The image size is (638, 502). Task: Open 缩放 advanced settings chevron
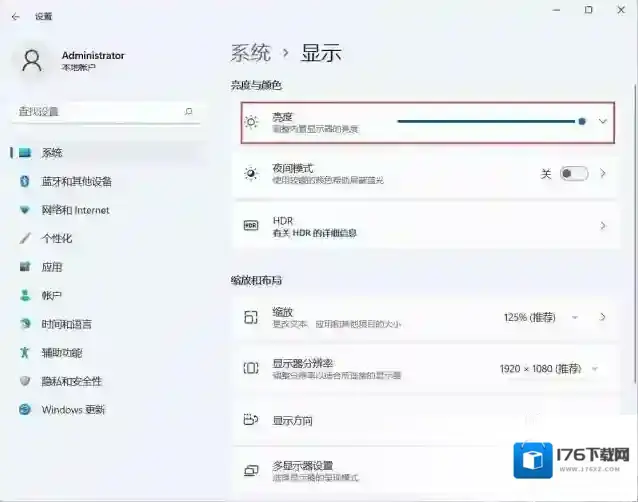pos(603,317)
